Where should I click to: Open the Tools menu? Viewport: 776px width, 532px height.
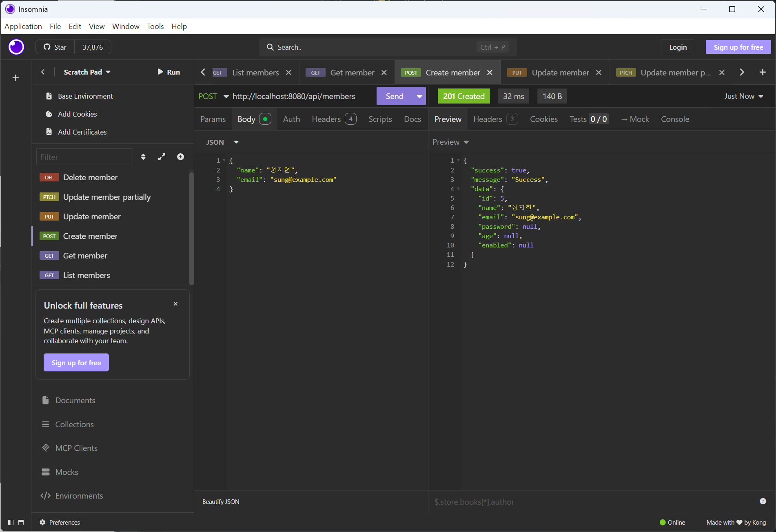point(155,26)
